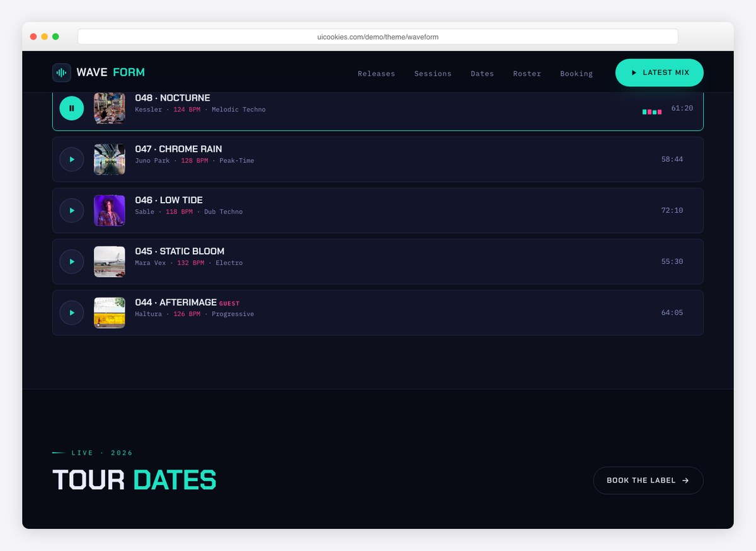Click the TOUR DATES heading
The width and height of the screenshot is (756, 551).
coord(134,480)
